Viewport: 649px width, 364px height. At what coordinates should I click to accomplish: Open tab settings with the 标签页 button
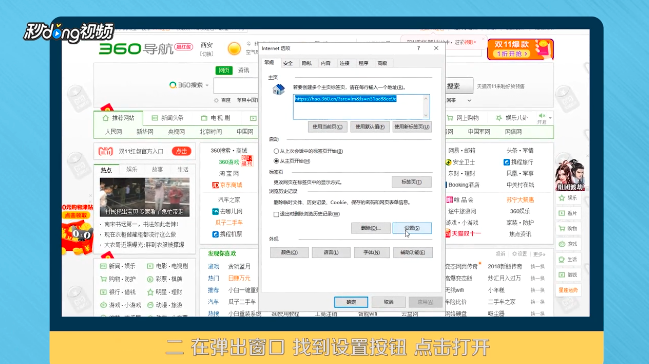412,182
